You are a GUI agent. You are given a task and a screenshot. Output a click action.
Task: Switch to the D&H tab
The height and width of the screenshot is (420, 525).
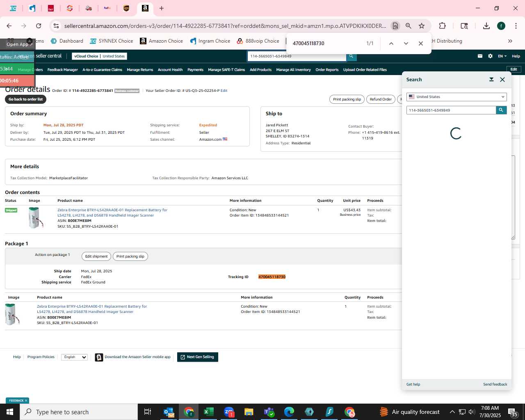(x=51, y=8)
